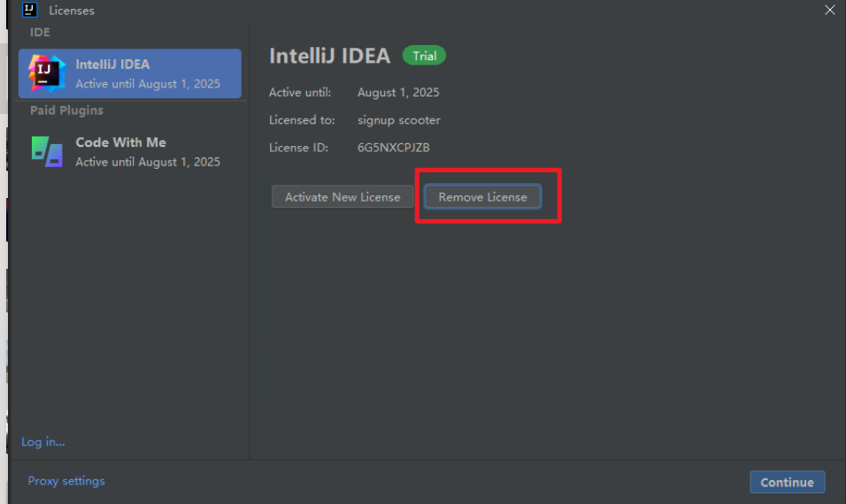Click the Paid Plugins section header
Viewport: 846px width, 504px height.
coord(66,111)
